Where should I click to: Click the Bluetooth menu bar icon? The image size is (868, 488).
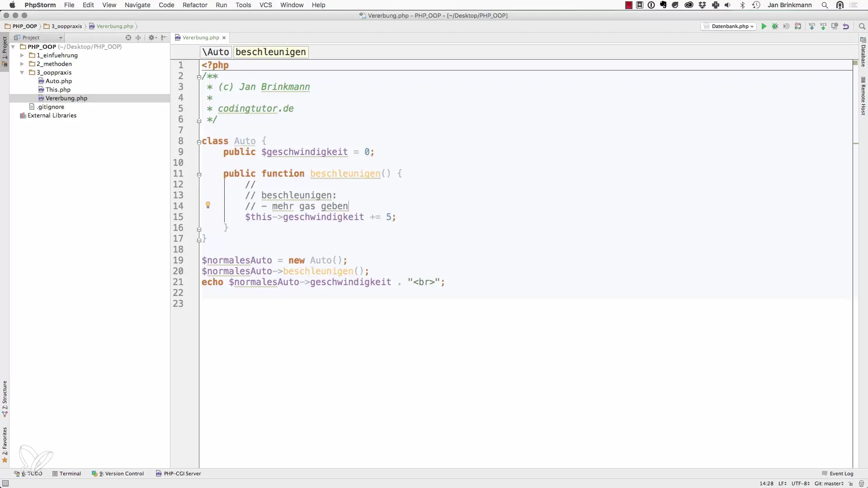tap(742, 5)
